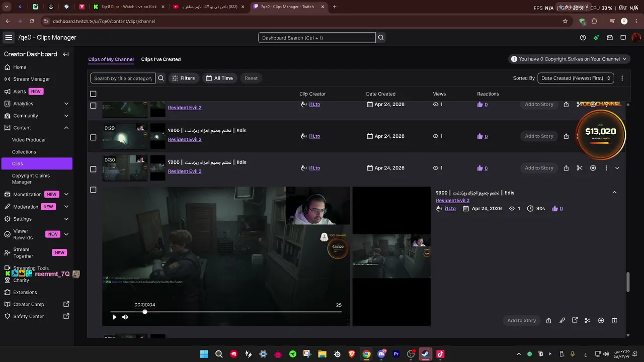Expand the Copyright Strikes notice
Image resolution: width=644 pixels, height=362 pixels.
coord(569,59)
